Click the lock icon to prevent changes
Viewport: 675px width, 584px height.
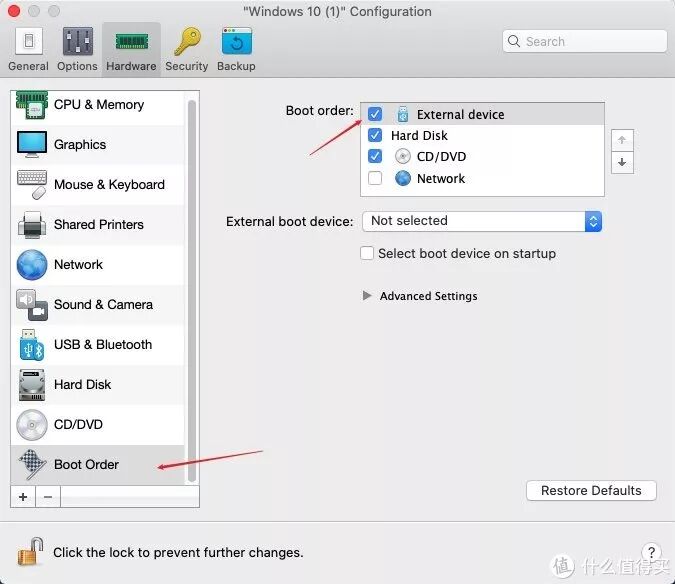[x=30, y=552]
